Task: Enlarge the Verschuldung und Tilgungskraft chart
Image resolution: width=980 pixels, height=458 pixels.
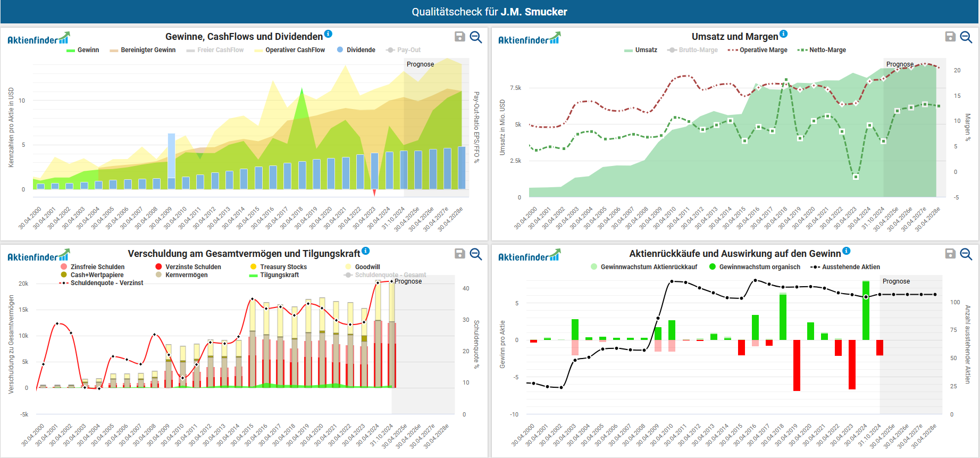Action: (476, 254)
